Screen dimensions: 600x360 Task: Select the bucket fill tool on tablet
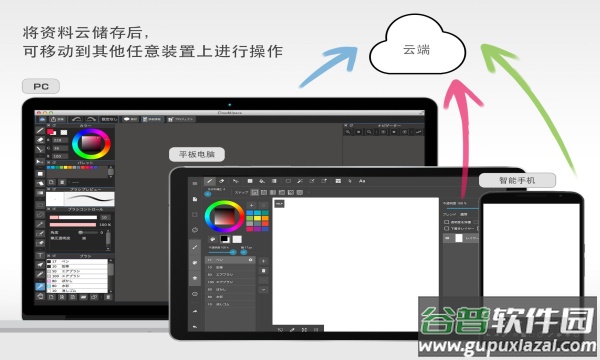(x=262, y=181)
